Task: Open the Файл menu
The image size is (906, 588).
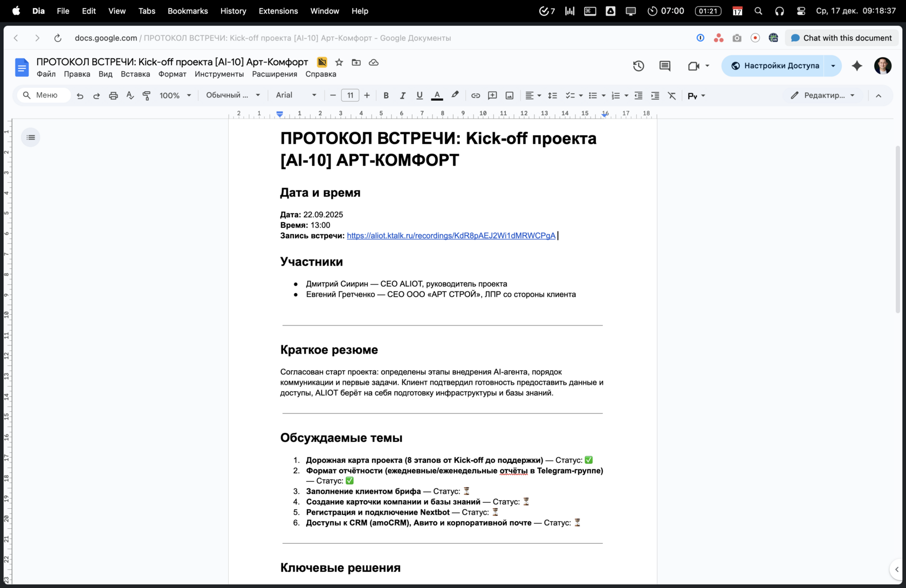Action: pyautogui.click(x=46, y=74)
